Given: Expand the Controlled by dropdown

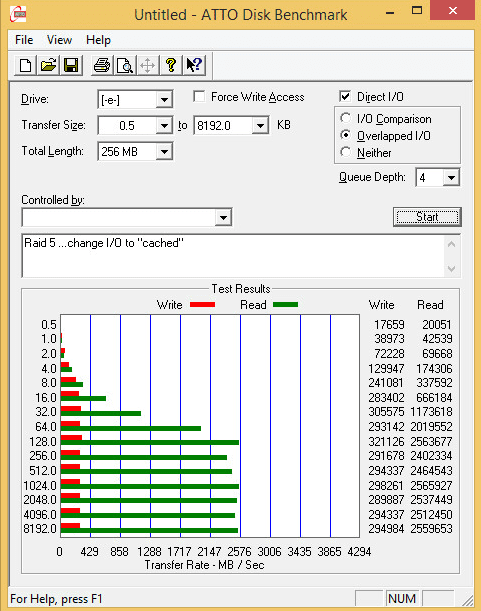Looking at the screenshot, I should coord(223,217).
